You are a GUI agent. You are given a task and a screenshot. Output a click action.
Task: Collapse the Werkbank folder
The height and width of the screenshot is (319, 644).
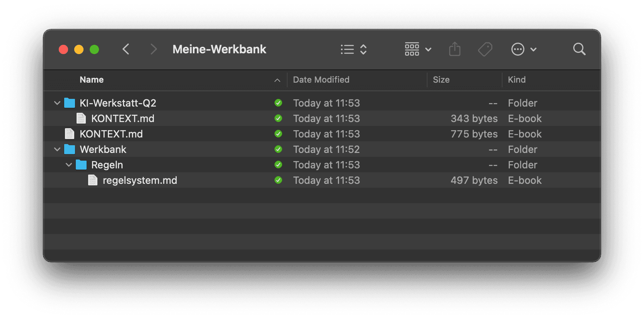(57, 149)
